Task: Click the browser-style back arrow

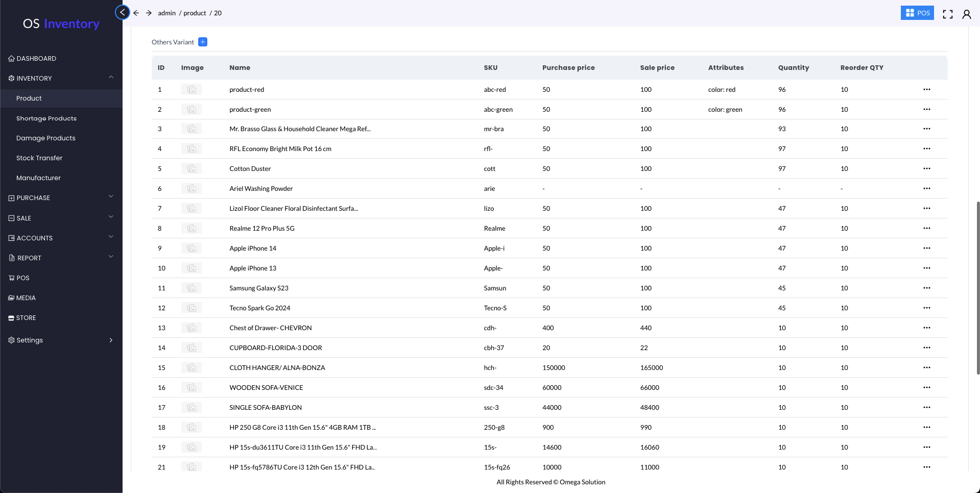Action: pos(136,13)
